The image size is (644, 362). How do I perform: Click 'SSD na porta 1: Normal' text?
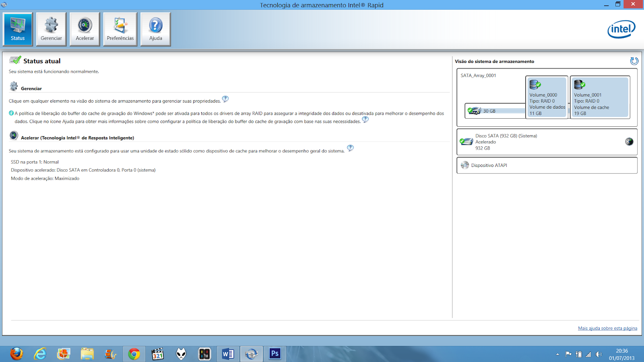pos(35,162)
